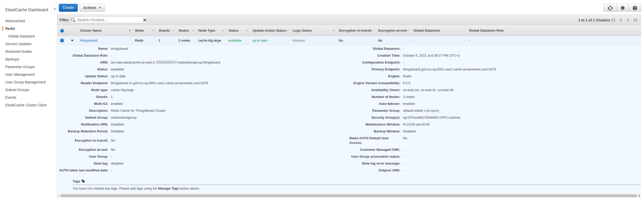
Task: Open the help question mark icon
Action: click(x=635, y=8)
